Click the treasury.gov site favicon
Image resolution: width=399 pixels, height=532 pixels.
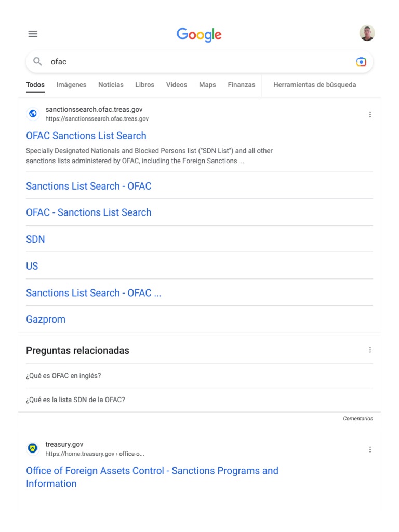tap(33, 448)
